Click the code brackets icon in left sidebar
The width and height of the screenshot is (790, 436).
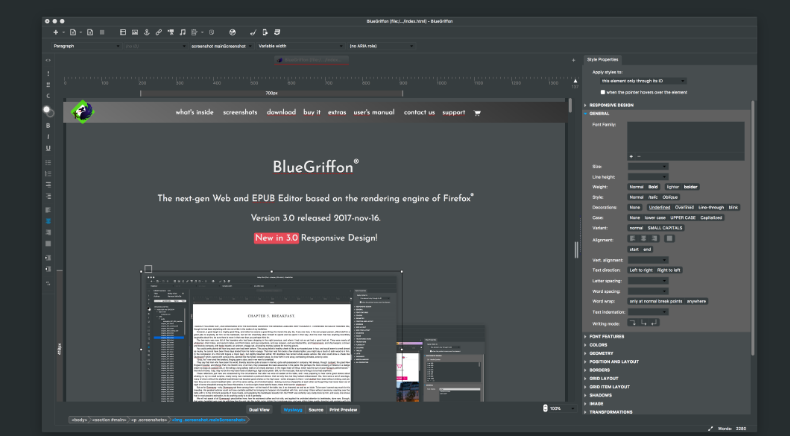coord(48,60)
